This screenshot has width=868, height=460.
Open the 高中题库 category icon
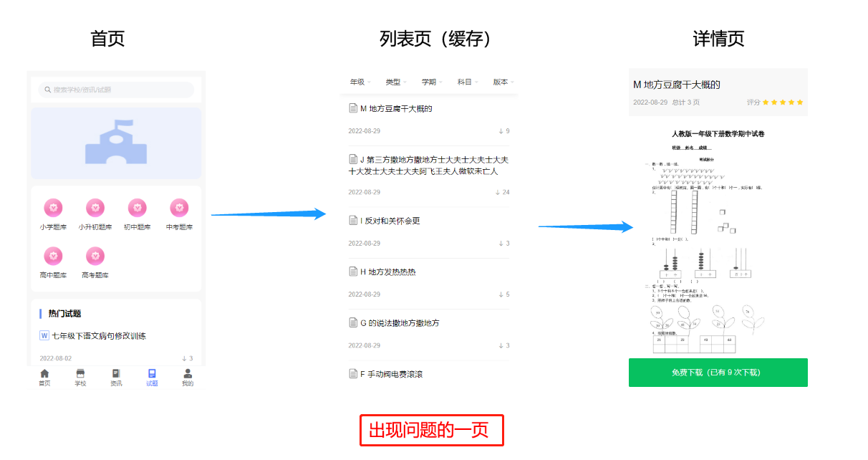[53, 256]
